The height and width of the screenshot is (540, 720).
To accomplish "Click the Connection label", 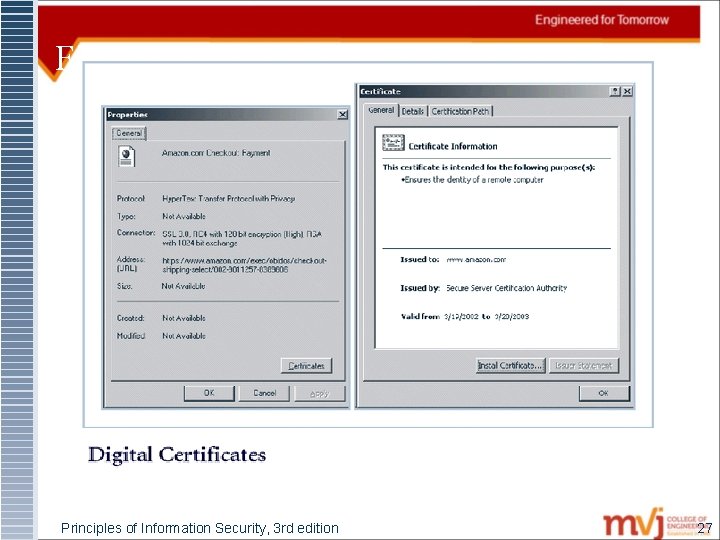I will coord(136,233).
